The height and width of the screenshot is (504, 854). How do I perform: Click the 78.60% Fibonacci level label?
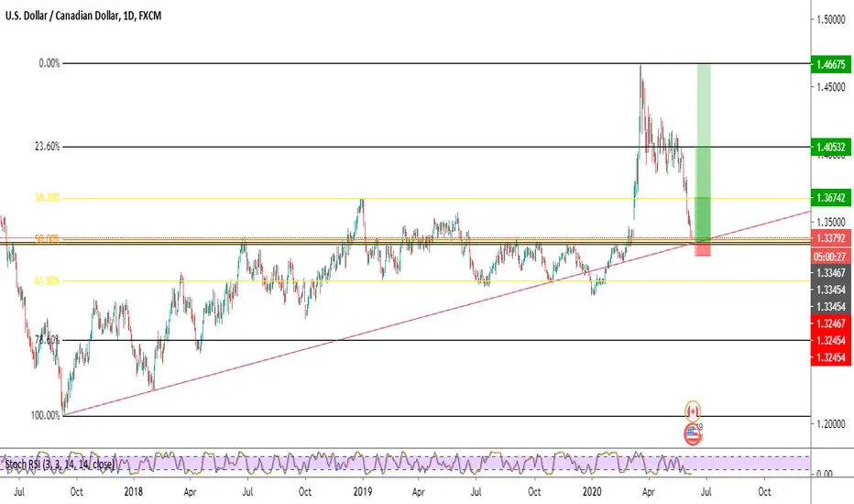pos(48,340)
